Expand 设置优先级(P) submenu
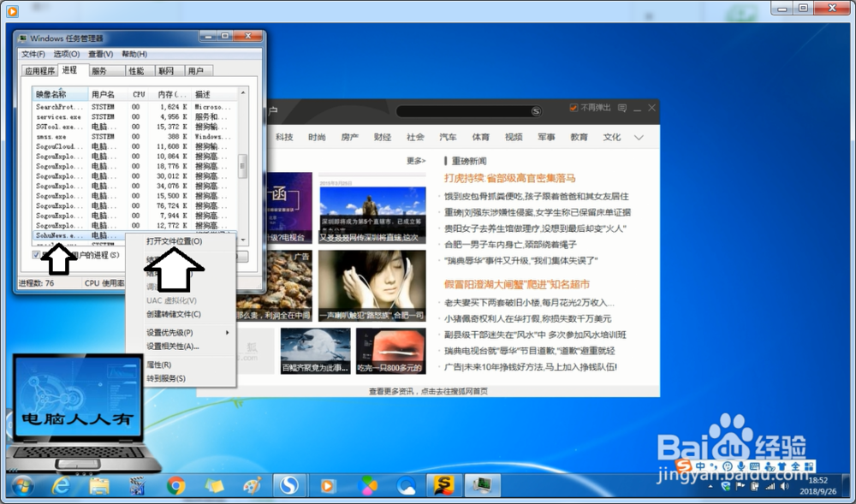Image resolution: width=856 pixels, height=504 pixels. tap(181, 332)
